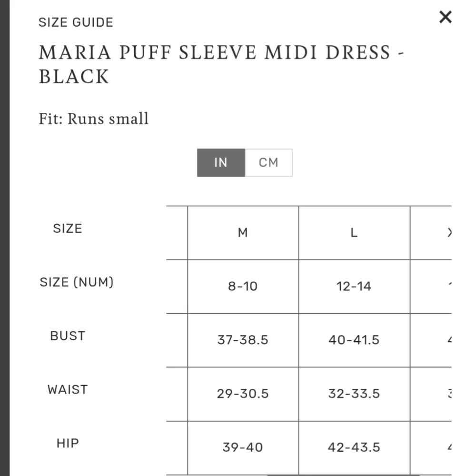
Task: Click the 42-43.5 hip measurement cell
Action: click(354, 448)
